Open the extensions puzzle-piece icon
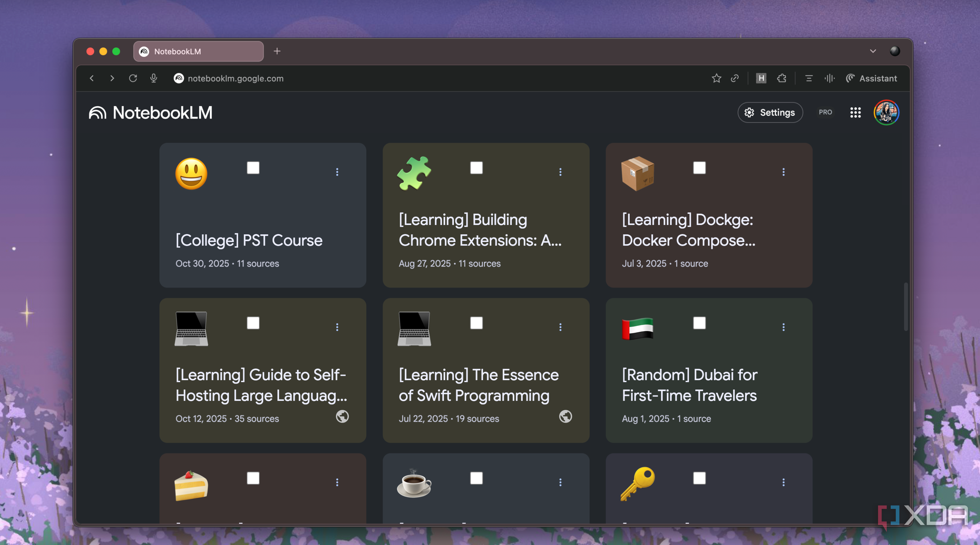Viewport: 980px width, 545px height. click(781, 78)
